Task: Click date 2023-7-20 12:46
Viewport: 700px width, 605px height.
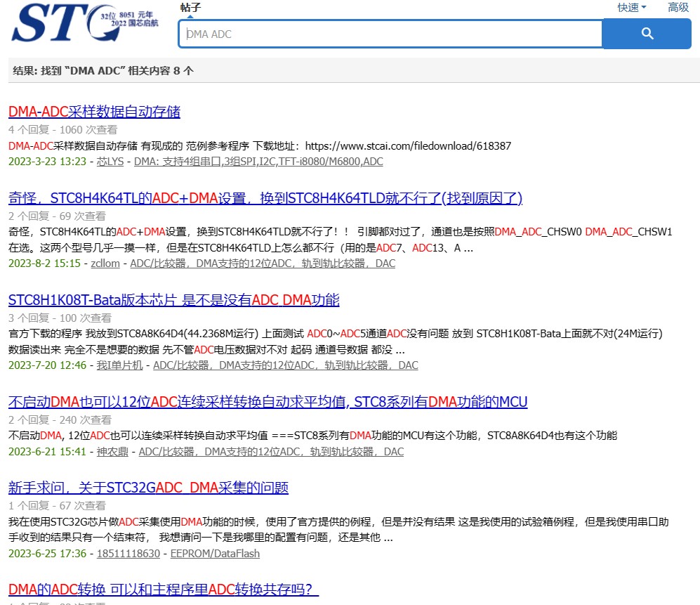Action: click(x=47, y=365)
